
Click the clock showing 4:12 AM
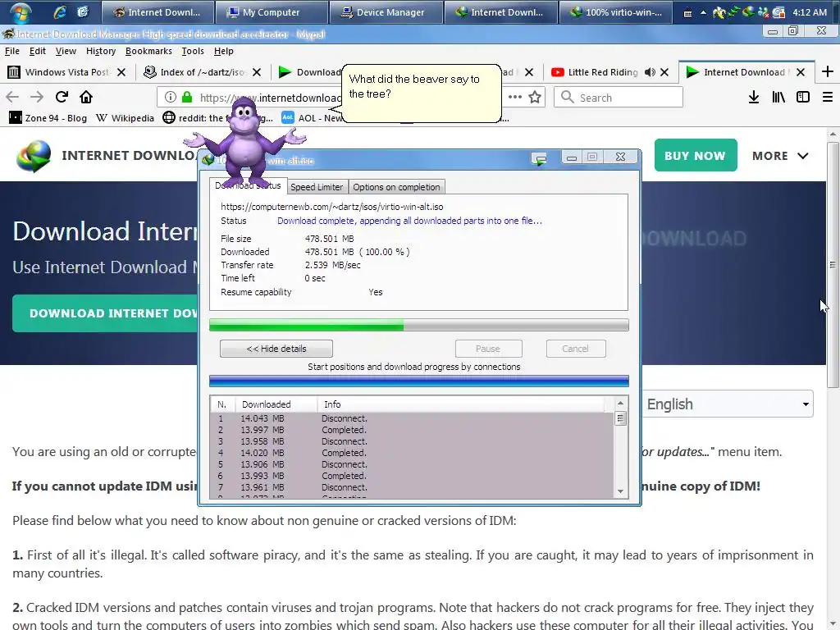point(810,11)
